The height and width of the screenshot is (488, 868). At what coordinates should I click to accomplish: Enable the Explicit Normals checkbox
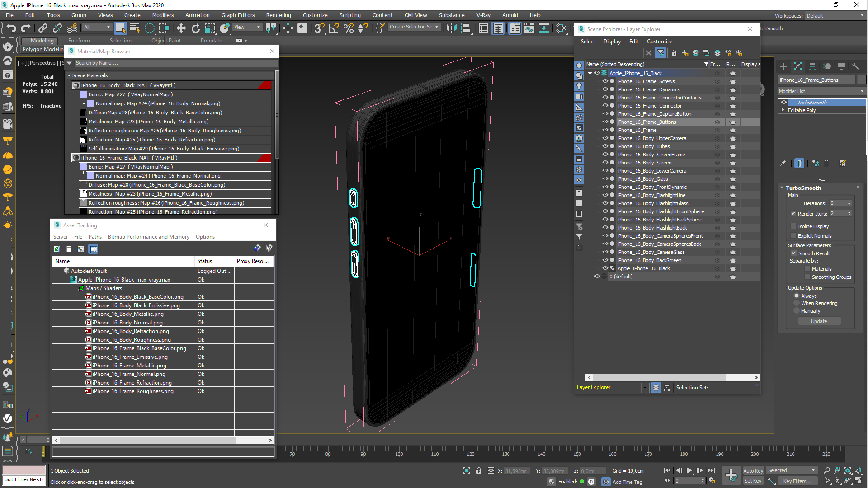(x=793, y=236)
